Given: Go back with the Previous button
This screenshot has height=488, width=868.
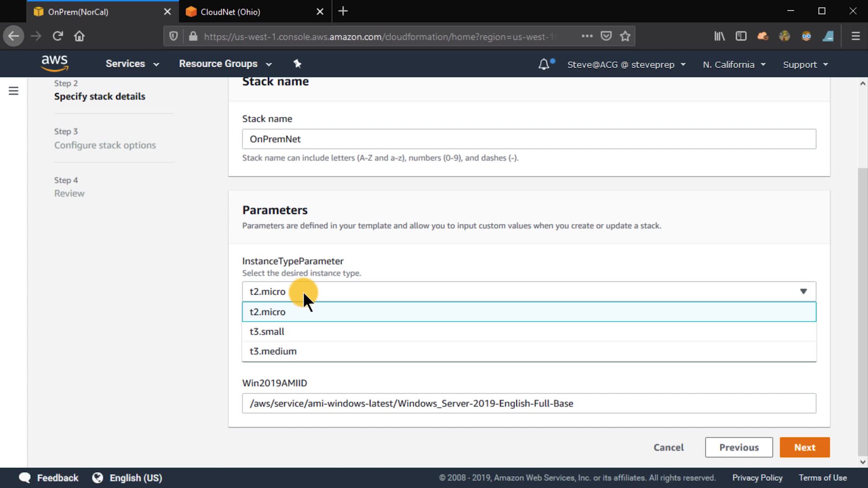Looking at the screenshot, I should click(739, 447).
